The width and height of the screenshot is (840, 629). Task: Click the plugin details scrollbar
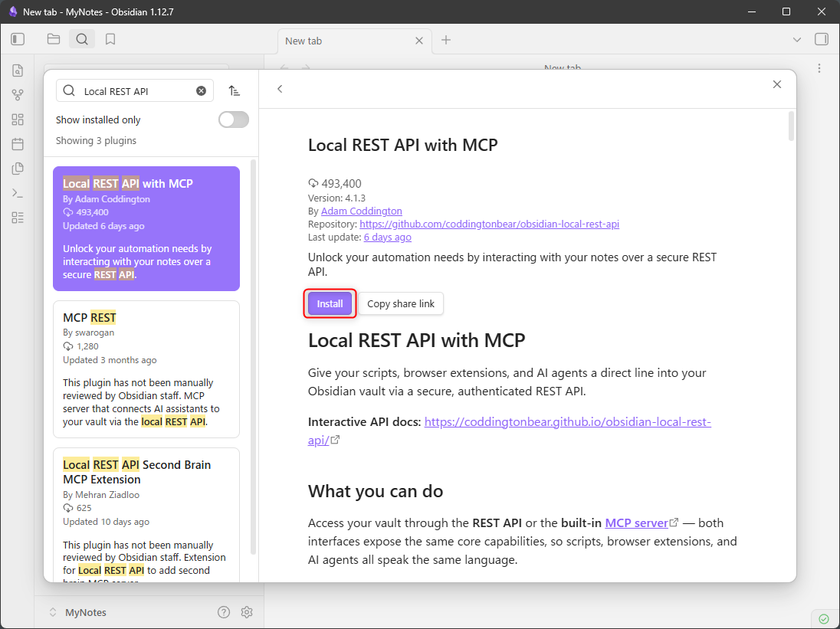tap(791, 126)
